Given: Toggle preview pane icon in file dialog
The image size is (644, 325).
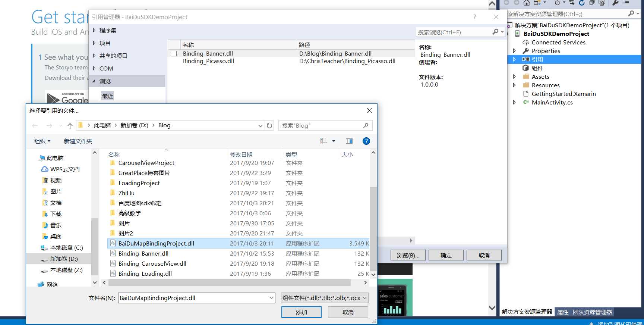Looking at the screenshot, I should tap(349, 141).
